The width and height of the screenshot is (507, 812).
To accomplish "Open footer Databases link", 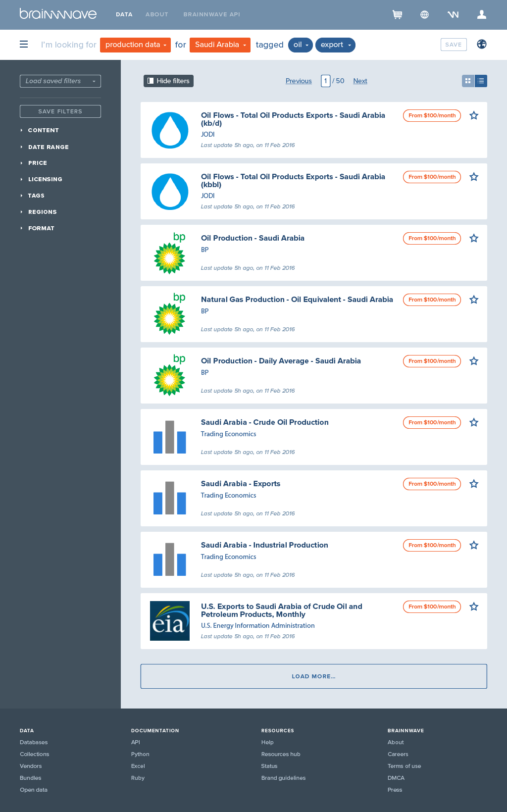I will pyautogui.click(x=34, y=742).
